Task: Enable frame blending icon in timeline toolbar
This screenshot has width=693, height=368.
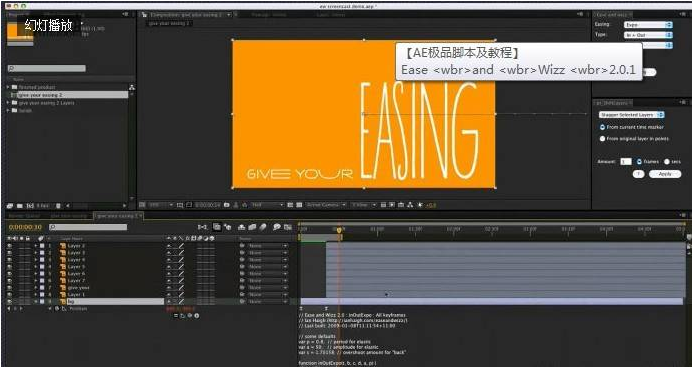Action: point(252,227)
